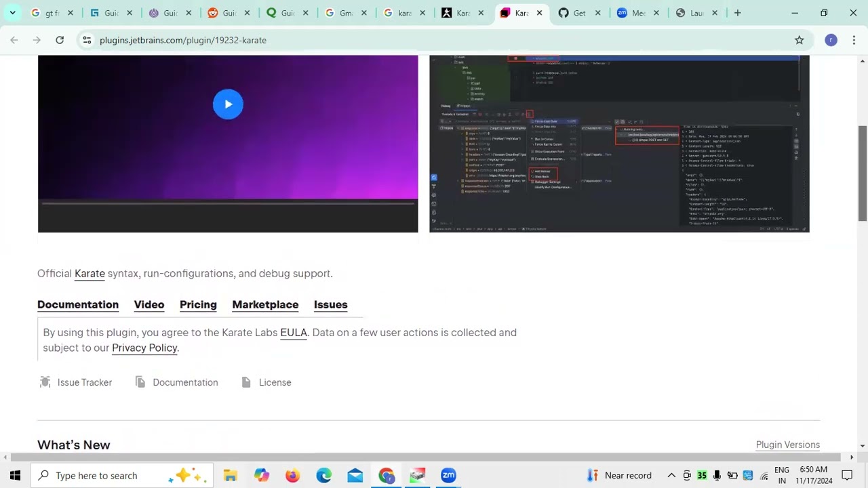Open the Documentation heading link
This screenshot has height=488, width=868.
tap(78, 304)
